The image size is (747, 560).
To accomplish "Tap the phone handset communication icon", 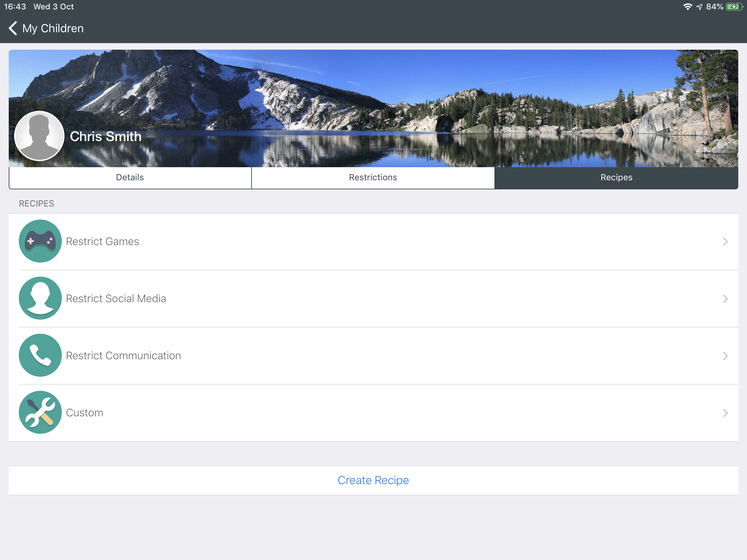I will click(40, 355).
